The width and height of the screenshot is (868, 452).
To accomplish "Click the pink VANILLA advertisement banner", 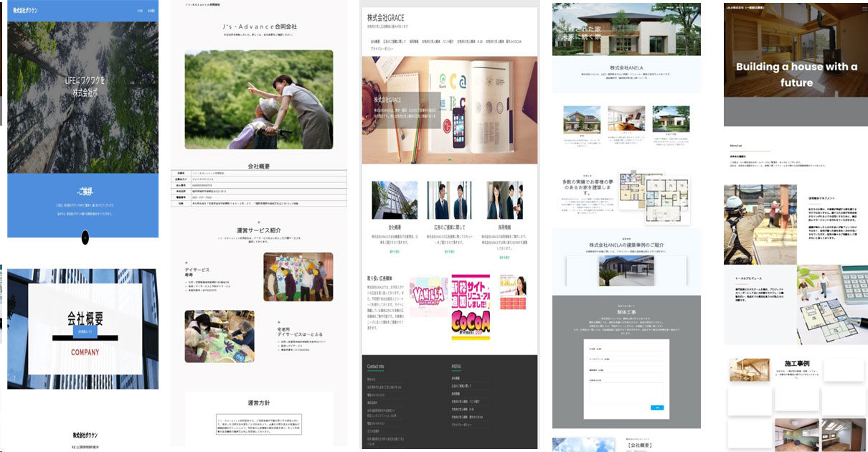I will point(427,298).
